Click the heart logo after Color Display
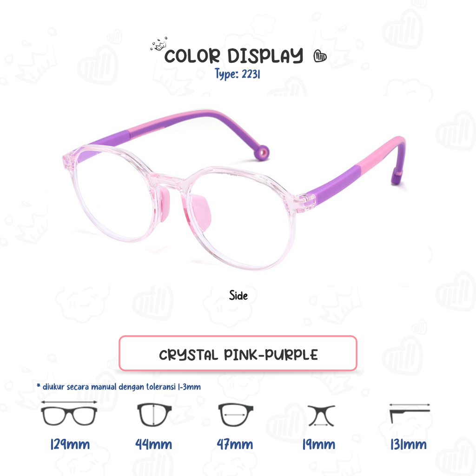 tap(320, 56)
